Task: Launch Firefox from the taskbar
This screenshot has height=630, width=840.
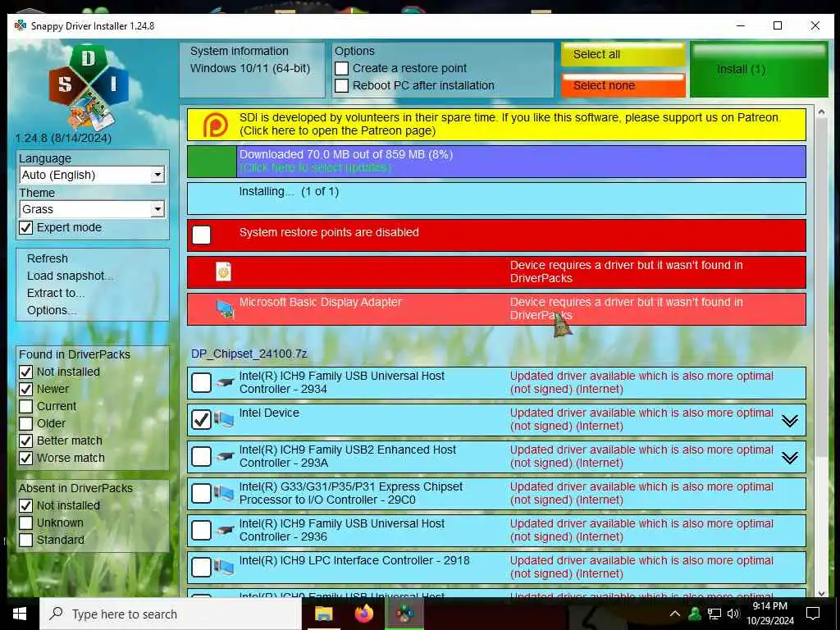Action: (364, 614)
